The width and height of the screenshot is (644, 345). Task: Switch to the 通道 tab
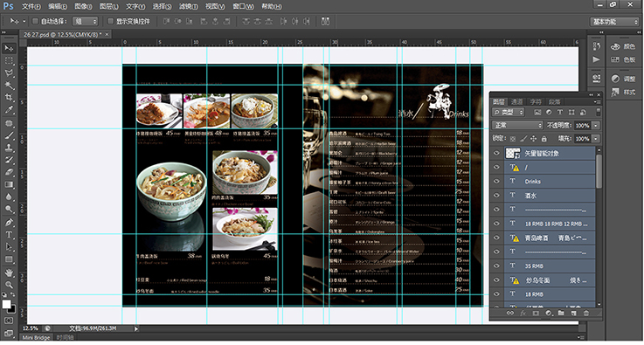click(x=516, y=101)
